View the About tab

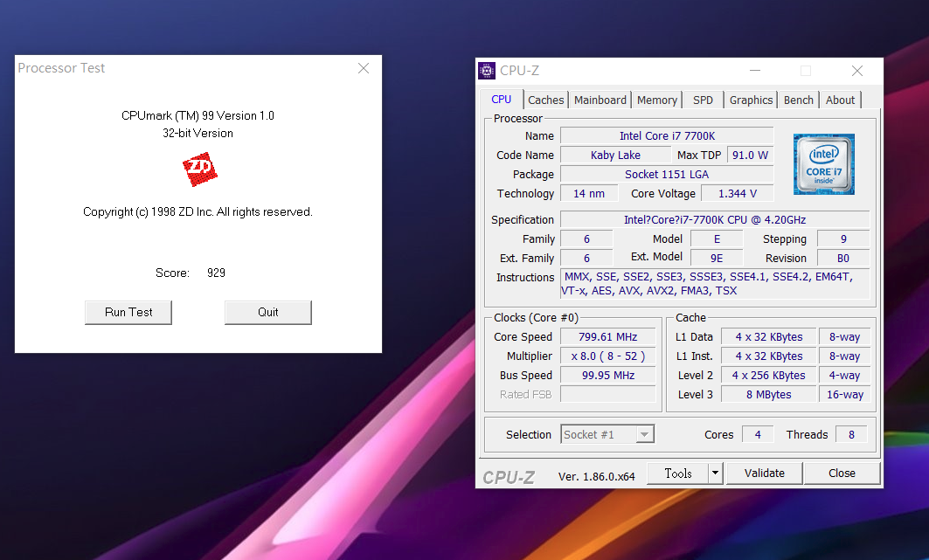pyautogui.click(x=840, y=100)
